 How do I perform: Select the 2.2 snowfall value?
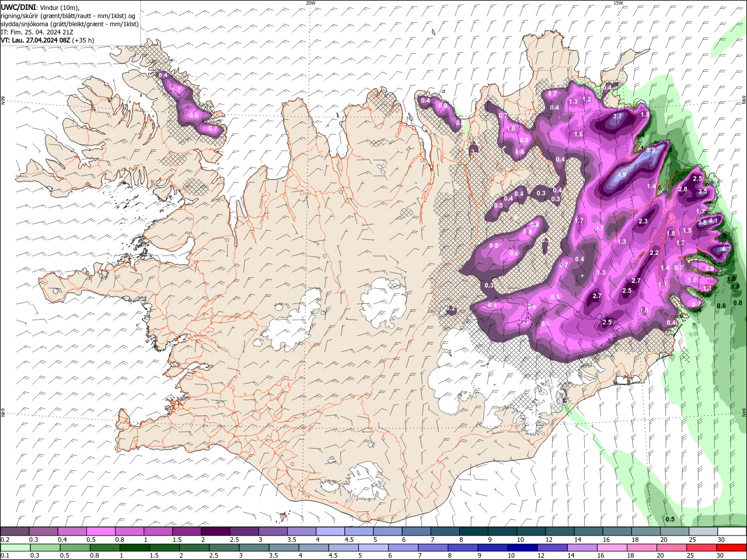654,253
